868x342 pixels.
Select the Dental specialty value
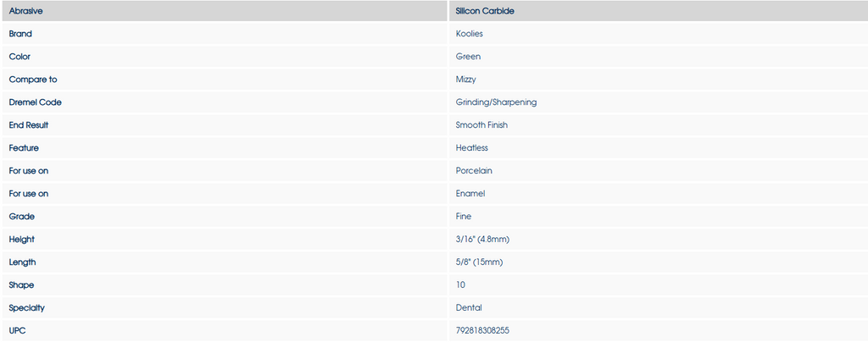(x=469, y=308)
